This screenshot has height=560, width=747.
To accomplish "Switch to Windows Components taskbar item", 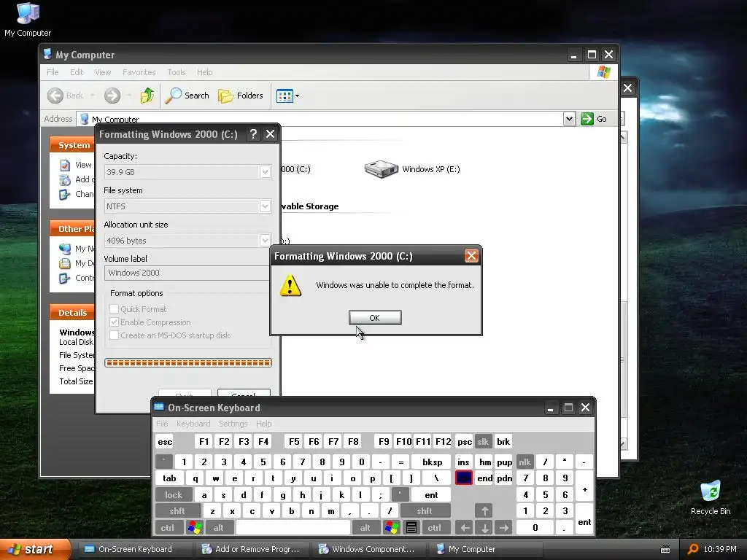I will tap(368, 550).
